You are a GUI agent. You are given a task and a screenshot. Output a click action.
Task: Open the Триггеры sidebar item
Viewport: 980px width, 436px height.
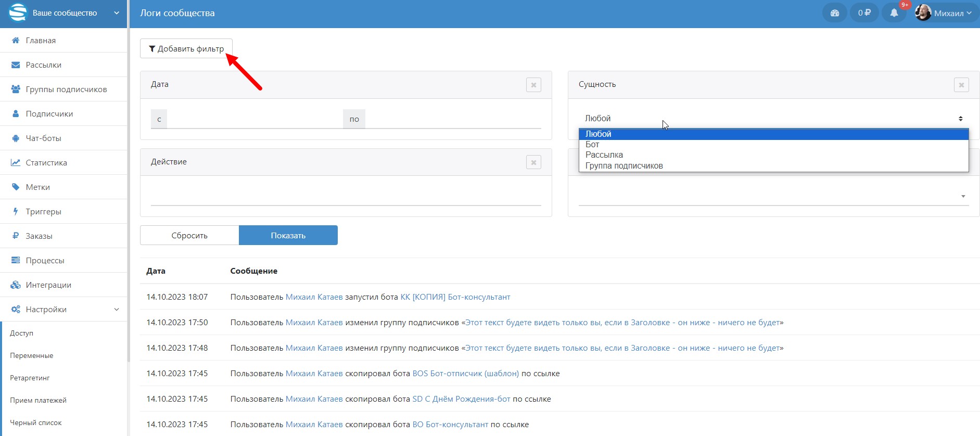click(44, 212)
